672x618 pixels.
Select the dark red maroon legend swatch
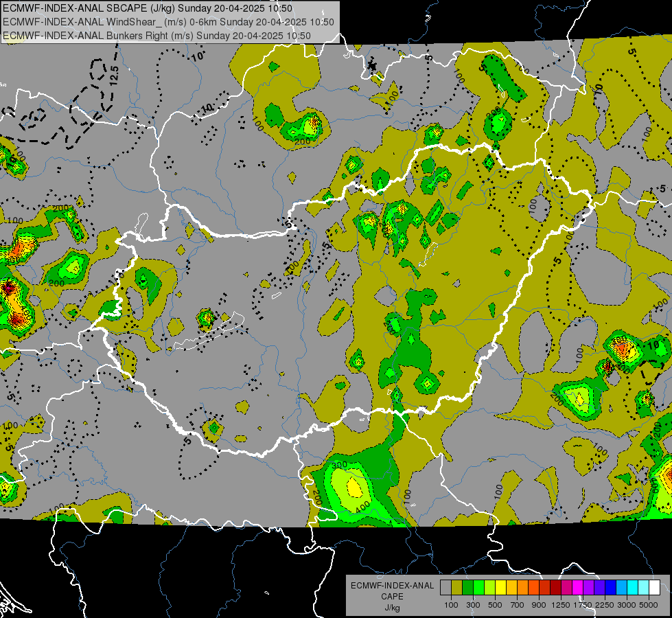556,588
